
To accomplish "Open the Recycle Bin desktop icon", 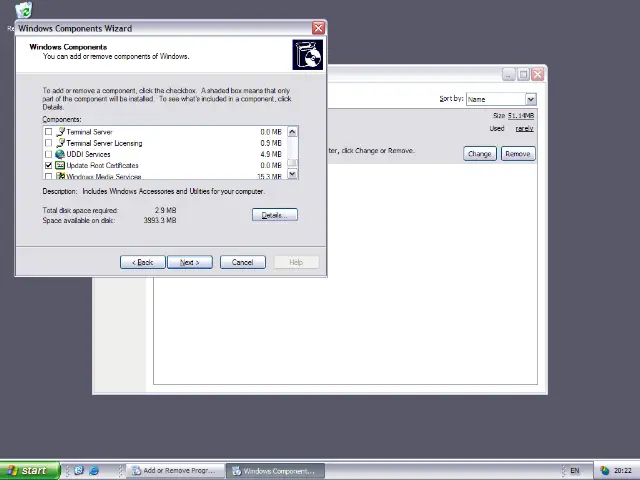I will pos(24,10).
